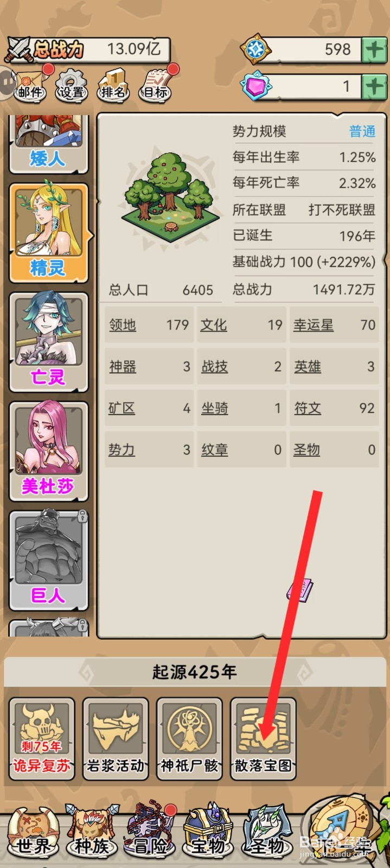The width and height of the screenshot is (390, 868).
Task: Tap the 散落宝图 scattered treasure map
Action: pos(263,738)
